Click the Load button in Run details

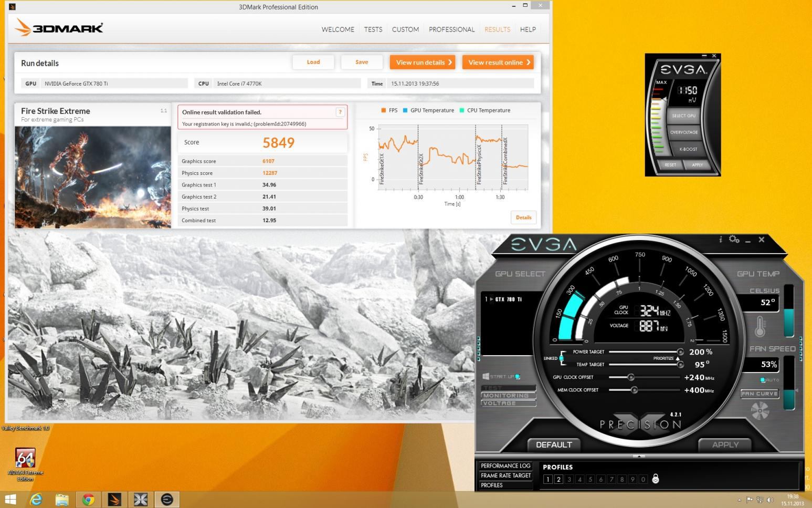click(x=313, y=62)
